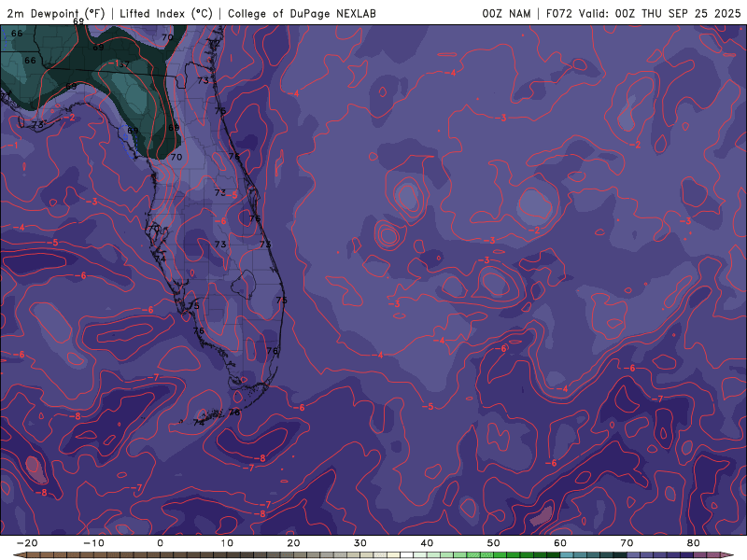Click the -10 label on the color scale

coord(93,543)
